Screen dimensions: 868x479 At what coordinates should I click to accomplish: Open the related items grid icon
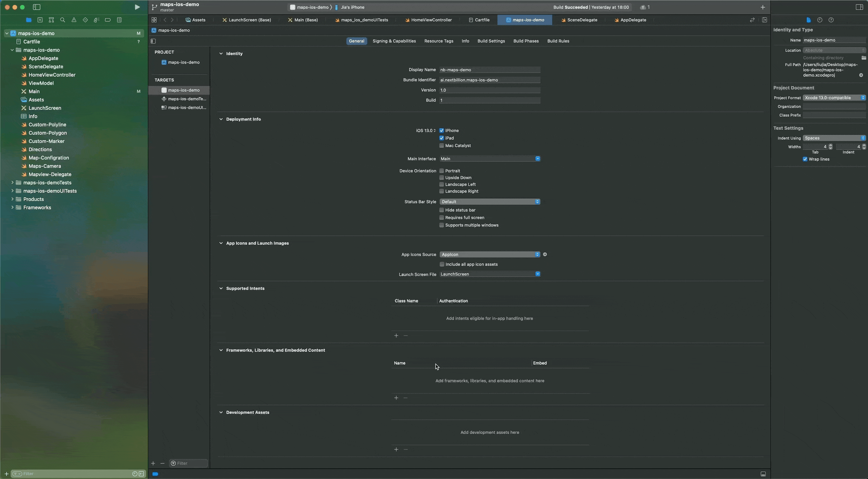pos(154,20)
